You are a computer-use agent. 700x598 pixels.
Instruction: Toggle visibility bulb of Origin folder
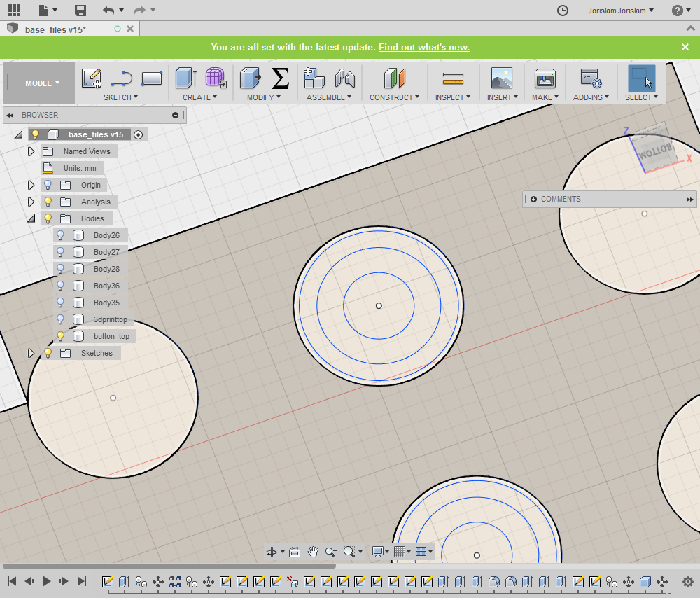pos(48,185)
